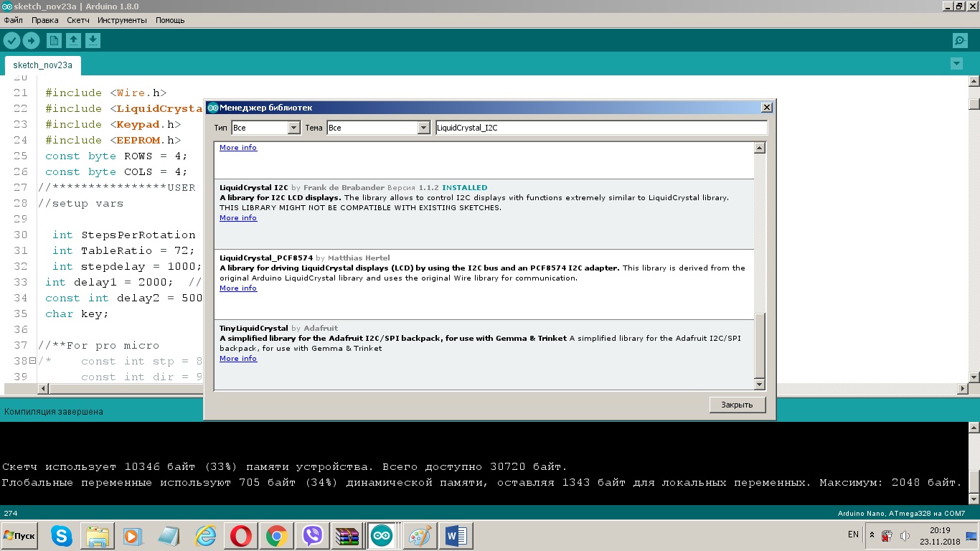
Task: Open WinRAR from the taskbar
Action: [x=347, y=536]
